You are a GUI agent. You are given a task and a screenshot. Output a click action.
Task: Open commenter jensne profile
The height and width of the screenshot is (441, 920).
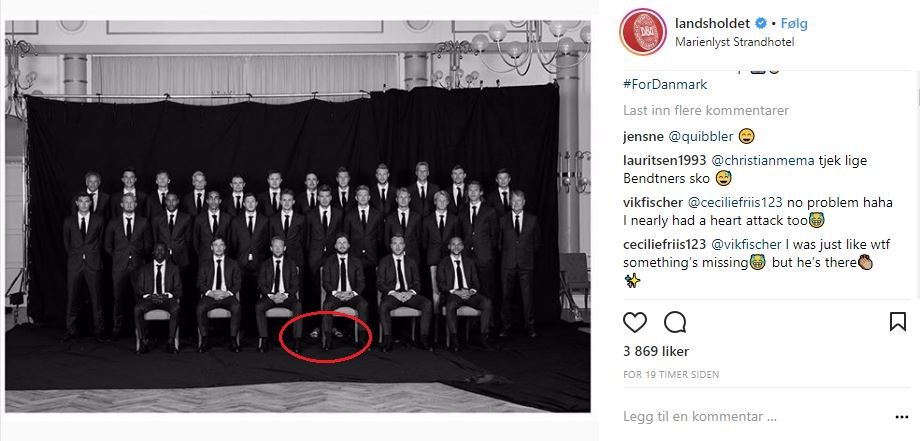click(x=644, y=136)
